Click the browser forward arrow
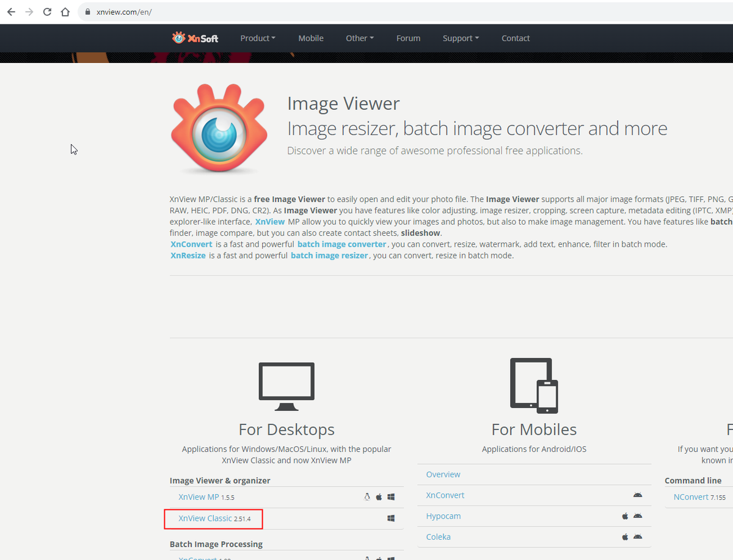733x560 pixels. [29, 12]
